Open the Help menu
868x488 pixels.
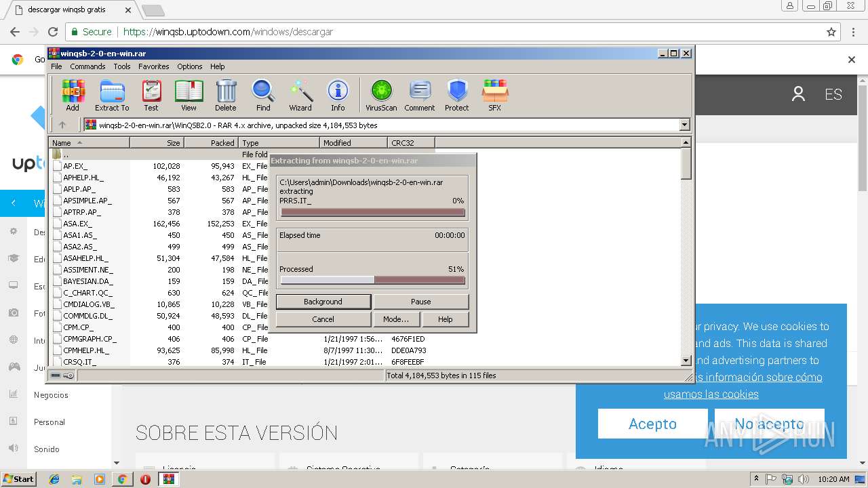(x=217, y=66)
